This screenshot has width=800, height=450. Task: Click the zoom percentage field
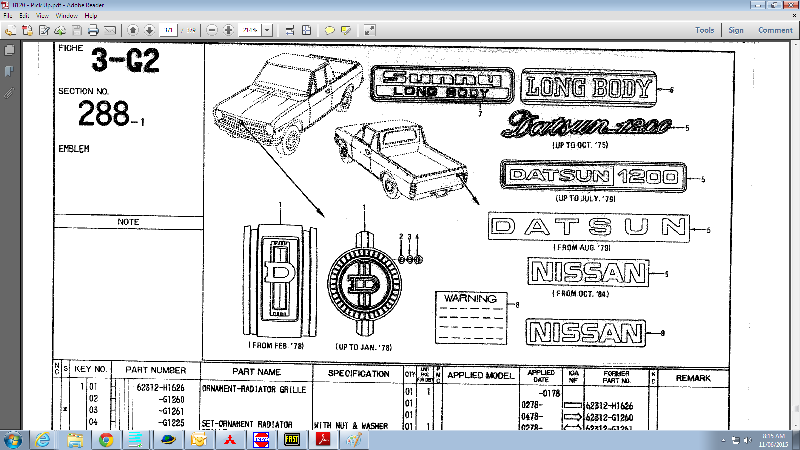click(251, 31)
